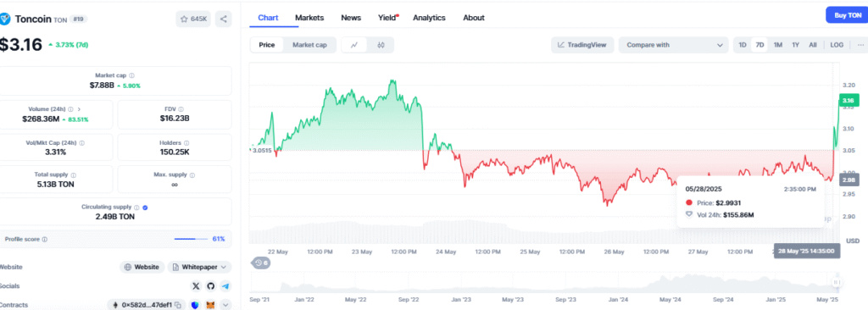
Task: Open the X (Twitter) social icon
Action: click(x=196, y=286)
